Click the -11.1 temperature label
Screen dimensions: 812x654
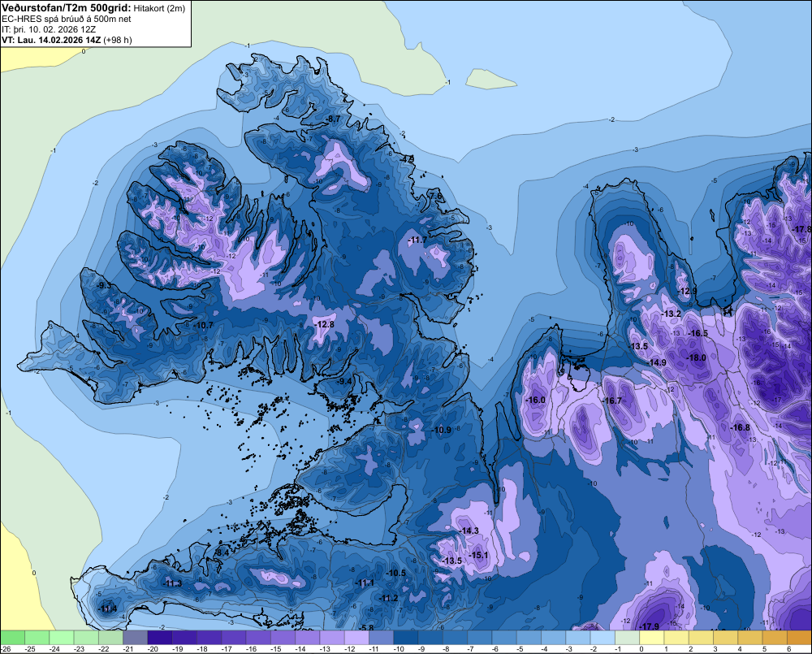pyautogui.click(x=365, y=583)
